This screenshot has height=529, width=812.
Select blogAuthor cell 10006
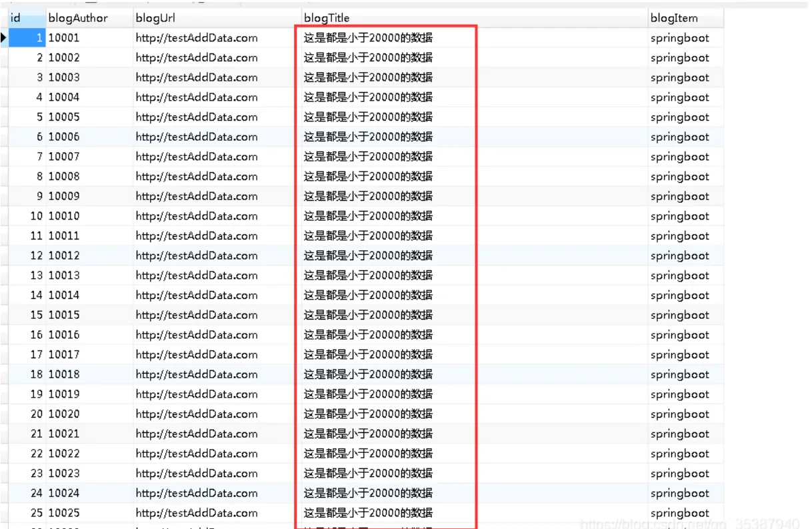click(89, 137)
